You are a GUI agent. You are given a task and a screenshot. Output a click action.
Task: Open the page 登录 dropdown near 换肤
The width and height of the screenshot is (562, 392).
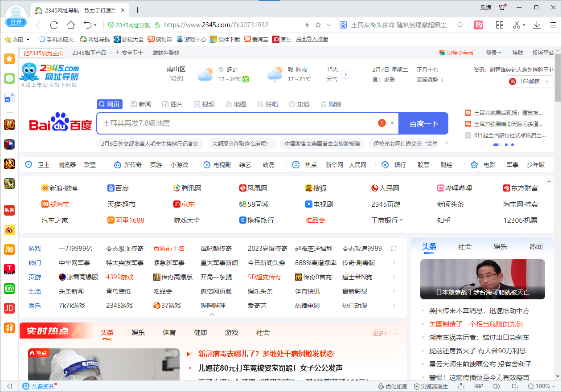click(493, 53)
